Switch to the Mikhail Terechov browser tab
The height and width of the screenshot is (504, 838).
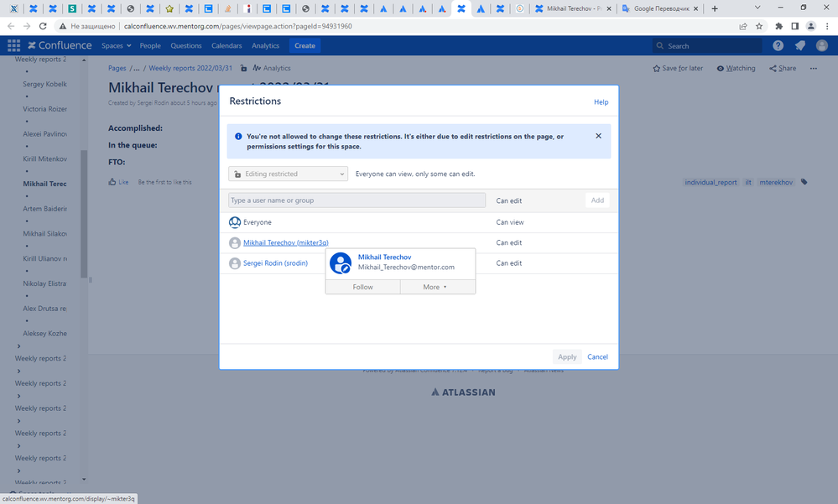(573, 8)
